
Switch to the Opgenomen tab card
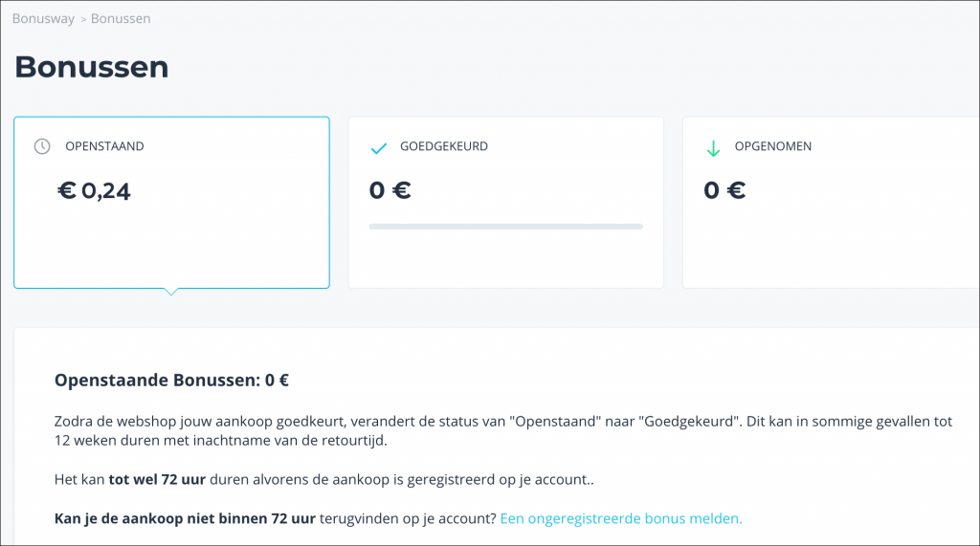click(x=832, y=203)
